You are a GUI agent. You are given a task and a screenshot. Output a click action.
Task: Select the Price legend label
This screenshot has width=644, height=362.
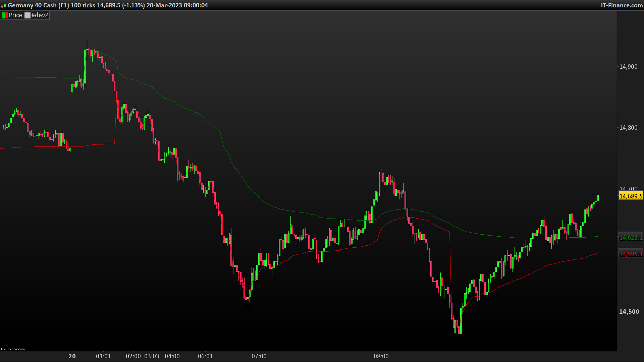15,15
